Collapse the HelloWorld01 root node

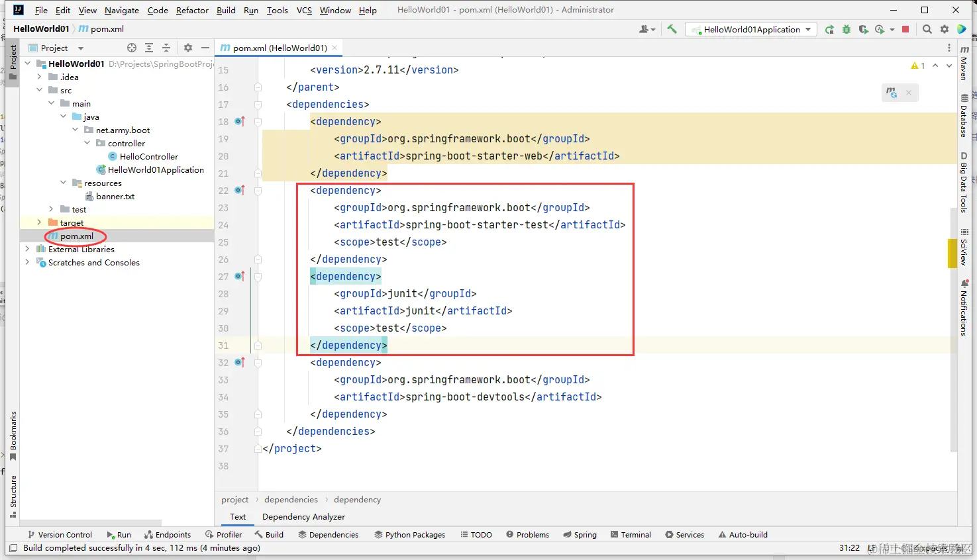pyautogui.click(x=28, y=64)
